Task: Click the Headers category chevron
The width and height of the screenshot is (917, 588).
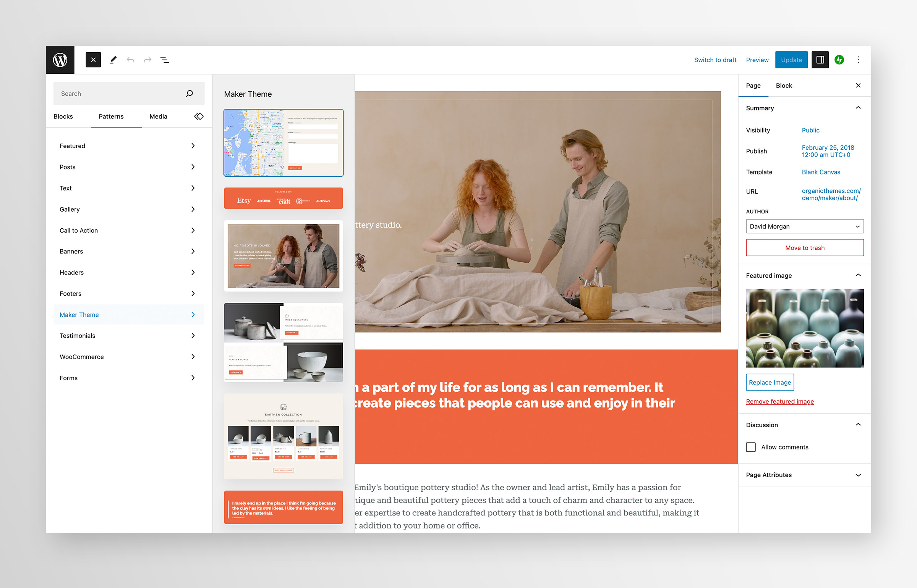Action: pos(193,273)
